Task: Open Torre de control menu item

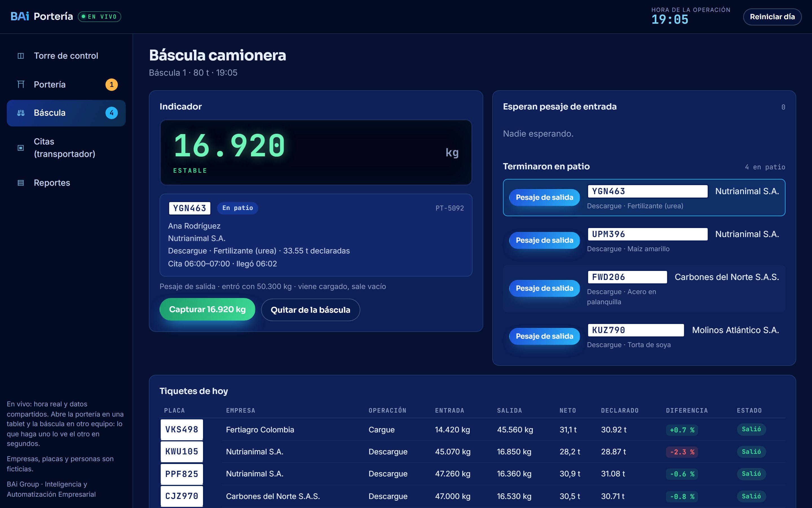Action: [x=66, y=56]
